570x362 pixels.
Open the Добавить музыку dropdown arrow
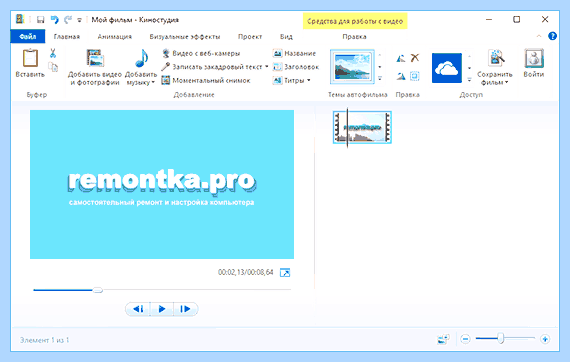[x=153, y=82]
